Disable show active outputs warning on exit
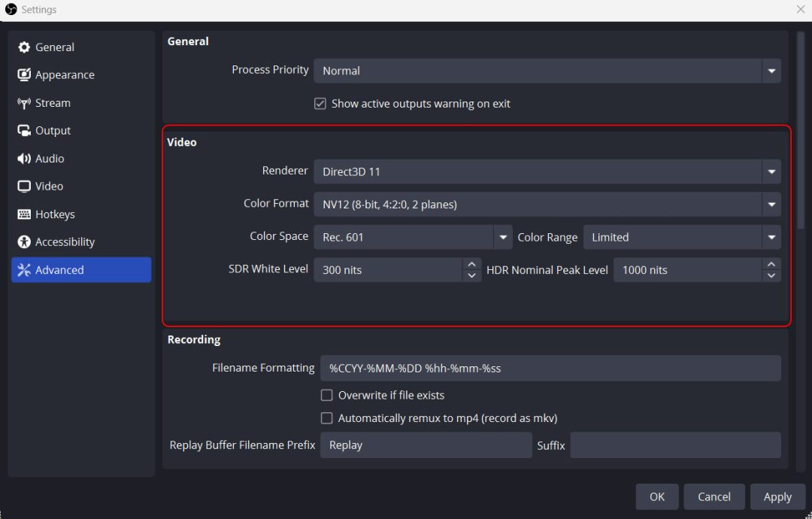 click(x=320, y=104)
